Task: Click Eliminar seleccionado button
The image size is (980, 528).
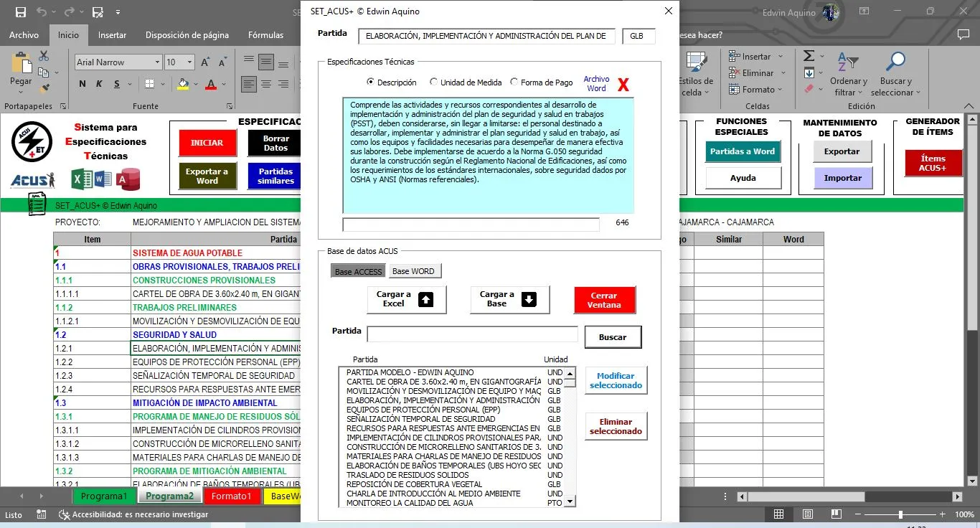Action: [616, 427]
